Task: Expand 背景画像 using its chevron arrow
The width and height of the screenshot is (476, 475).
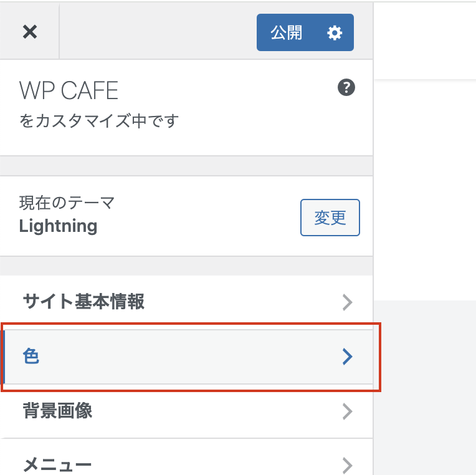Action: tap(347, 411)
